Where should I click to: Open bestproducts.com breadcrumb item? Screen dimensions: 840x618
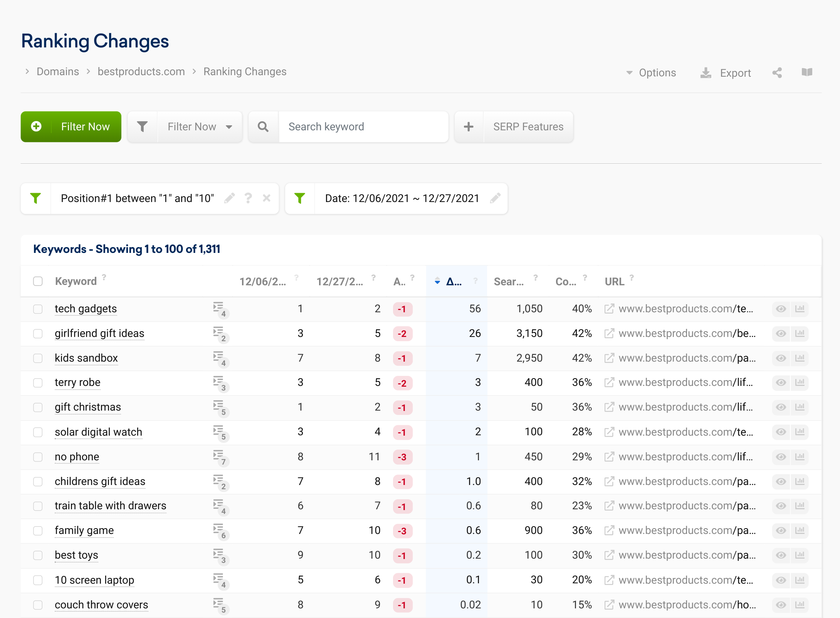pos(141,72)
